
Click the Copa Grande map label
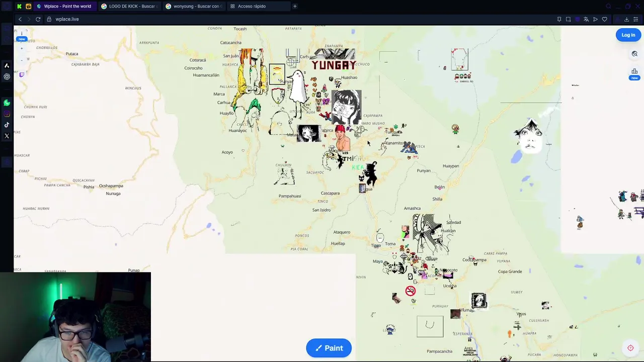pos(510,271)
